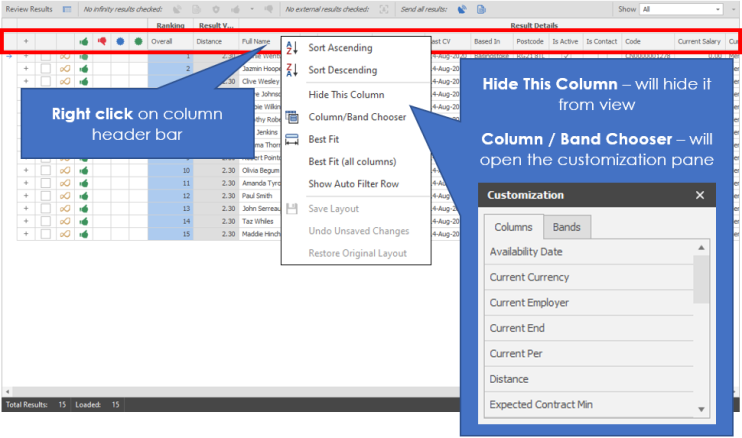The height and width of the screenshot is (438, 742).
Task: Click Full Name column header
Action: (x=257, y=42)
